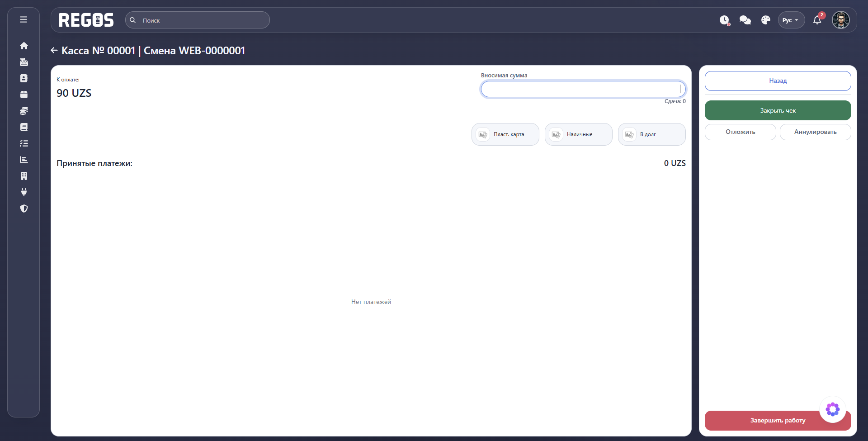The height and width of the screenshot is (441, 868).
Task: Open the purple flower assistant widget
Action: [x=833, y=409]
